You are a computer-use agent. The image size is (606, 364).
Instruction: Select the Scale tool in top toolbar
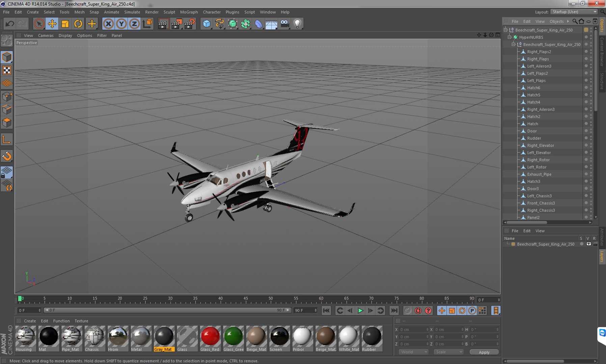pos(65,24)
